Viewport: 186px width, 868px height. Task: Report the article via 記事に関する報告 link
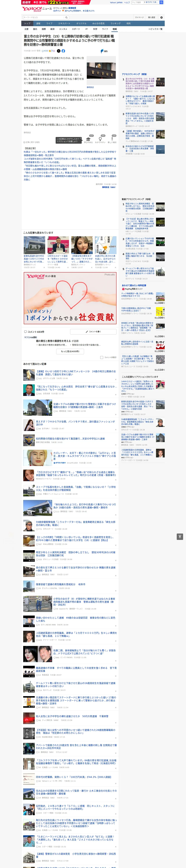[32, 142]
